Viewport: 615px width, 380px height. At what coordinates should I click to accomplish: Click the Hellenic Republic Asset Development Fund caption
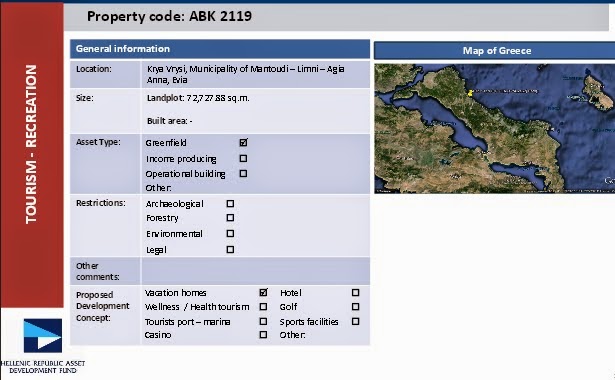(43, 367)
